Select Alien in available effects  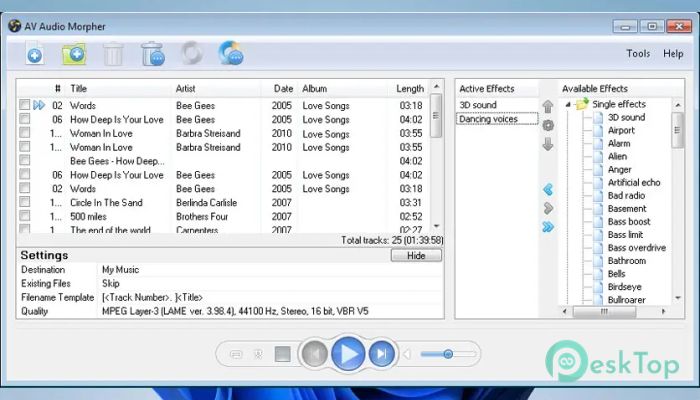617,156
